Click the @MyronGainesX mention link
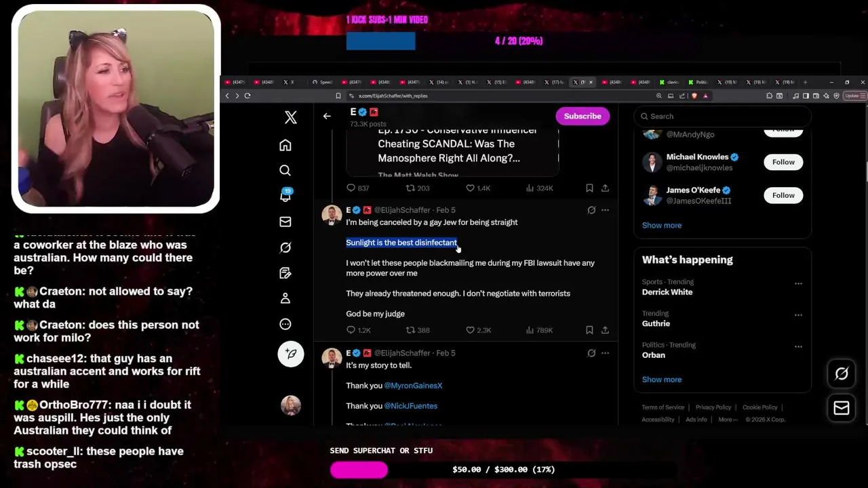 coord(413,386)
